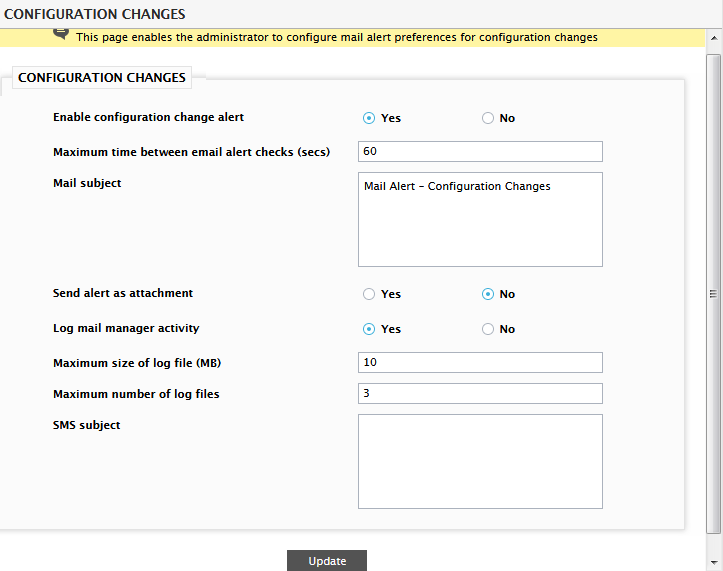
Task: Click the 'Send alert as attachment' label
Action: click(x=123, y=293)
